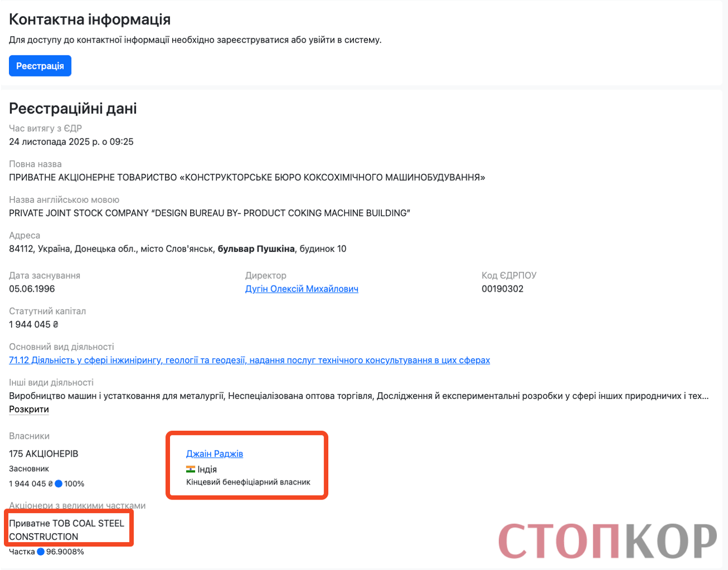This screenshot has width=728, height=570.
Task: Open director profile Дугін Олексій Михайлович
Action: pyautogui.click(x=301, y=289)
